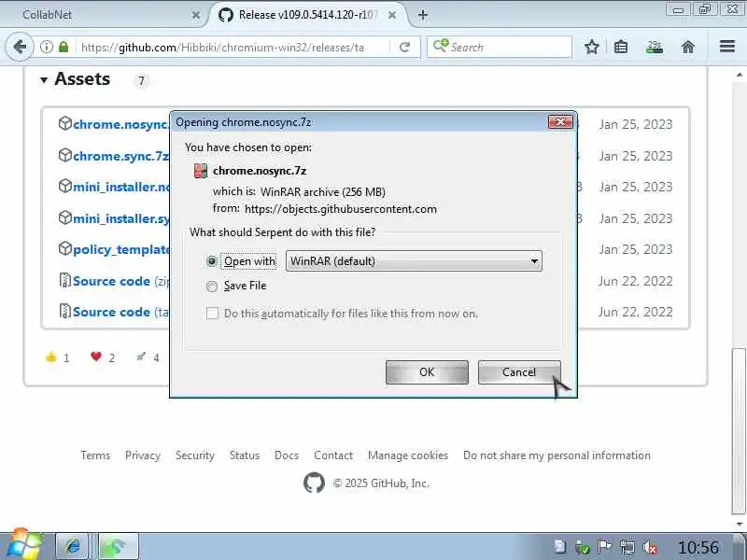Image resolution: width=747 pixels, height=560 pixels.
Task: Switch to Serpent browser taskbar button
Action: coord(119,546)
